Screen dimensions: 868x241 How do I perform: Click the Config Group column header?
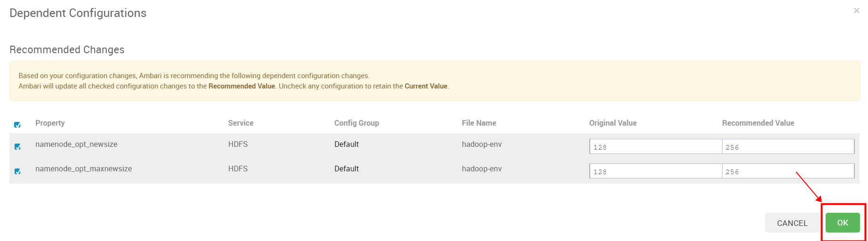357,123
